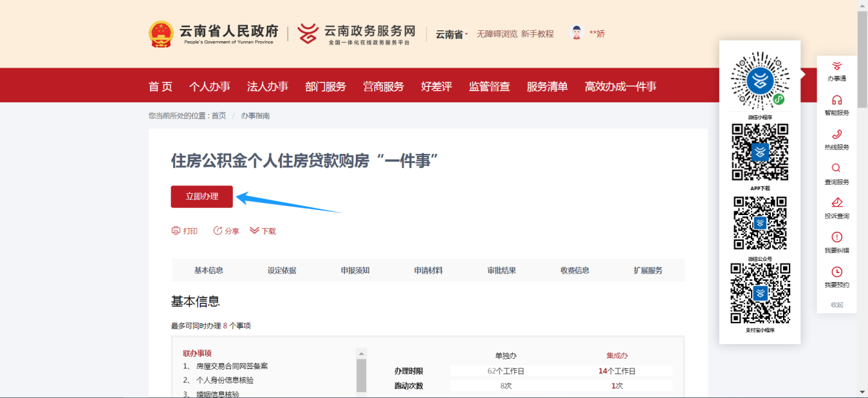Select 营商服务 in the red navigation bar
Image resolution: width=868 pixels, height=398 pixels.
(x=383, y=86)
